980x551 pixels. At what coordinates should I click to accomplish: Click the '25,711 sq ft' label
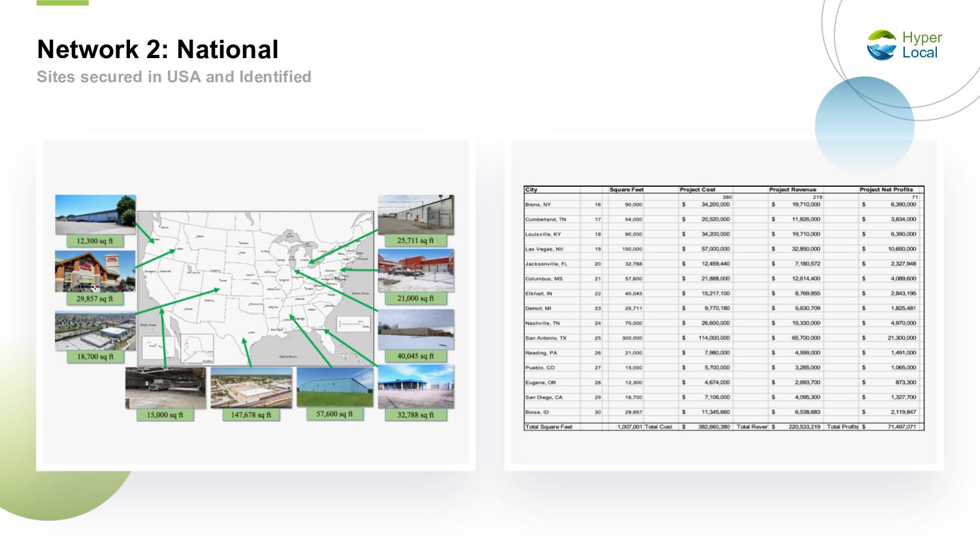pos(416,240)
